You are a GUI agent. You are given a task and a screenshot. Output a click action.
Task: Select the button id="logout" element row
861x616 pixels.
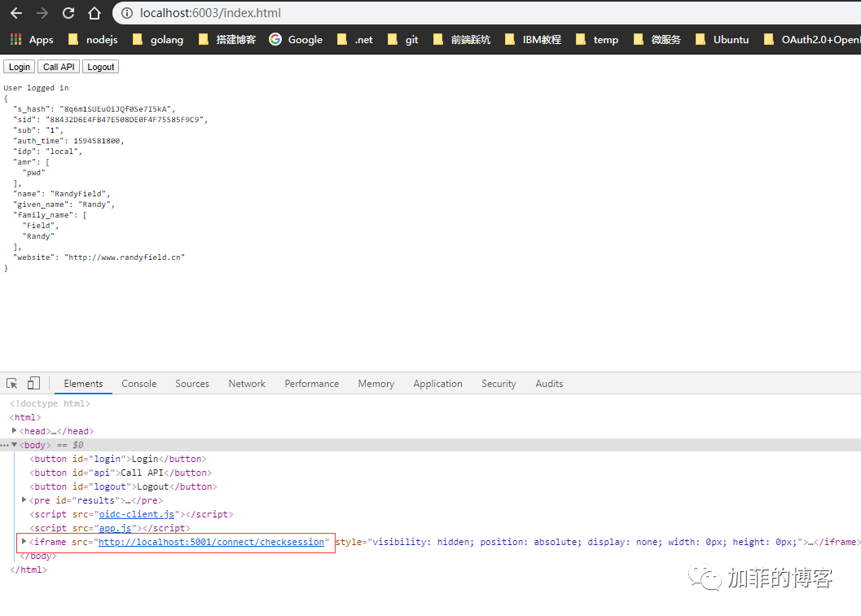tap(124, 486)
